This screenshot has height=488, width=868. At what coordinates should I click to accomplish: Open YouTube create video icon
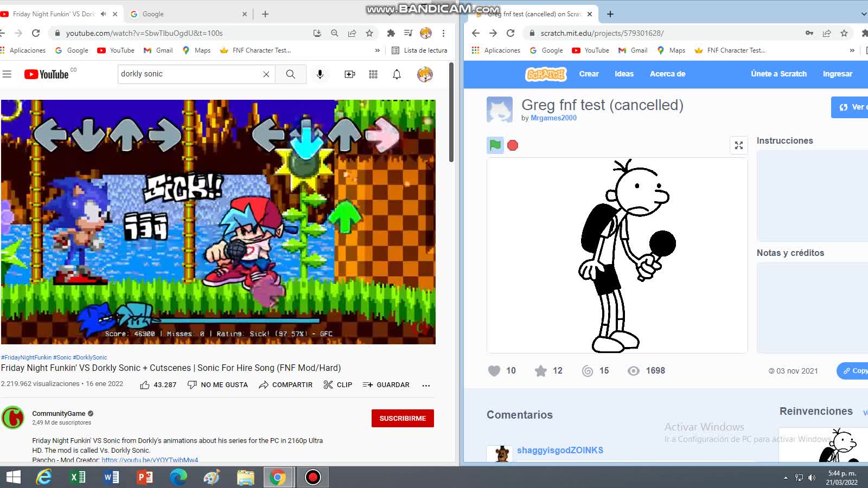click(350, 74)
